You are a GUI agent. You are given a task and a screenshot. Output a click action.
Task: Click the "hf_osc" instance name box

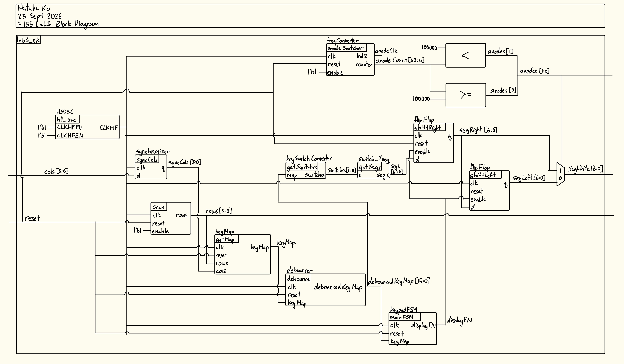tap(67, 119)
